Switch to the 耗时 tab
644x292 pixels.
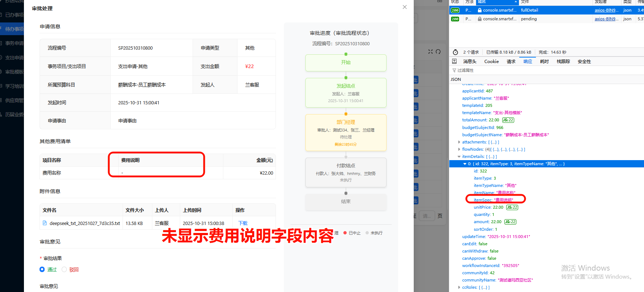(x=544, y=61)
